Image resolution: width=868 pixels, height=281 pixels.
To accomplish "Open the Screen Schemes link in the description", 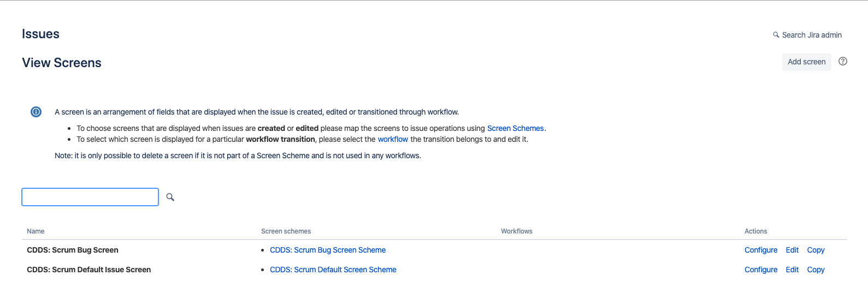I will point(515,128).
